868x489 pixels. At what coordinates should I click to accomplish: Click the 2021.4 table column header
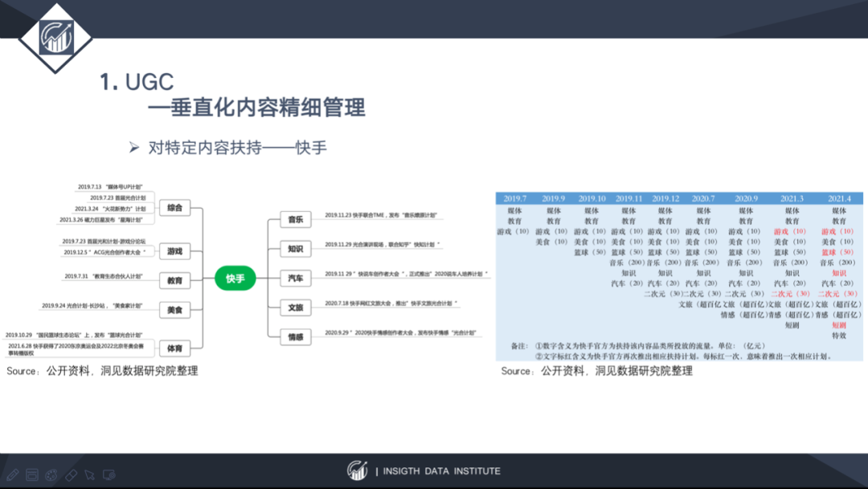pos(839,198)
